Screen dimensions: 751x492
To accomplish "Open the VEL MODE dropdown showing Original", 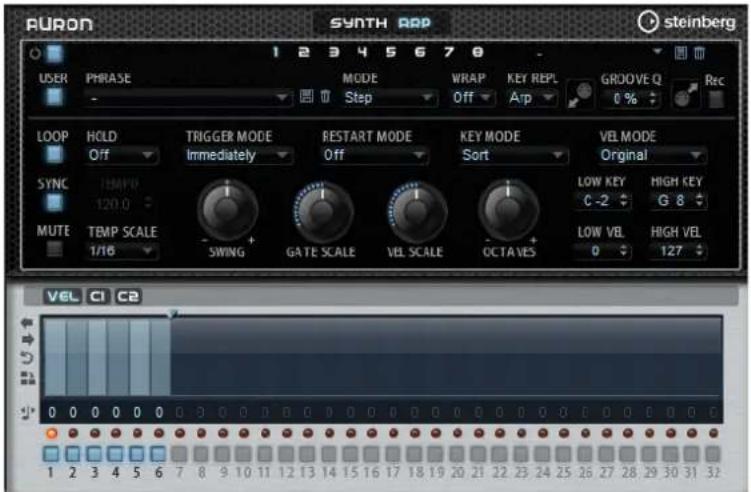I will 652,155.
